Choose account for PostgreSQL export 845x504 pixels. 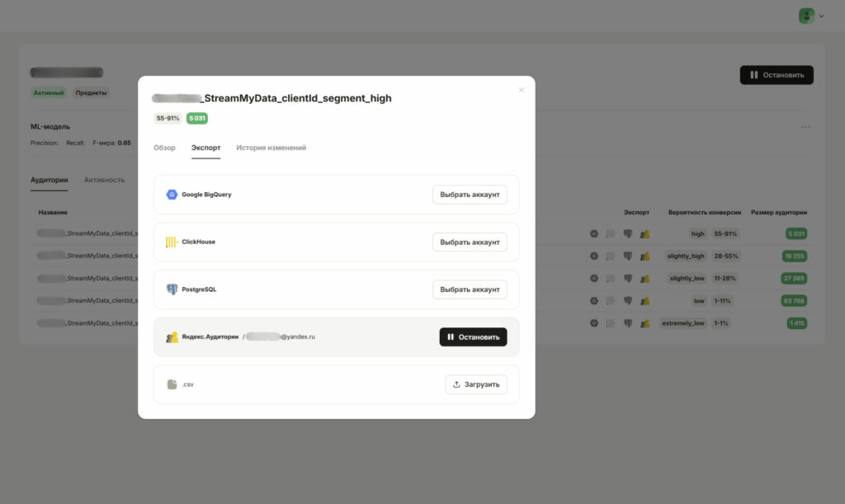click(470, 290)
